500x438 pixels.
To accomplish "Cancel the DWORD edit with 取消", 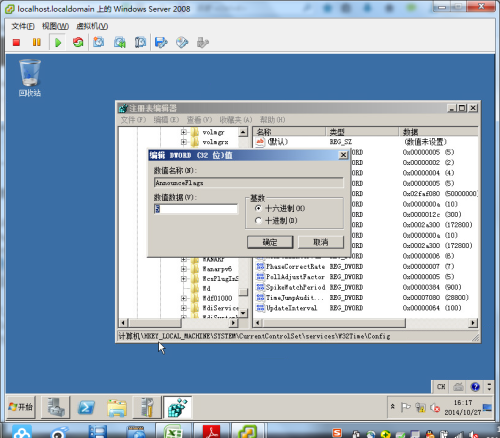I will pyautogui.click(x=321, y=242).
